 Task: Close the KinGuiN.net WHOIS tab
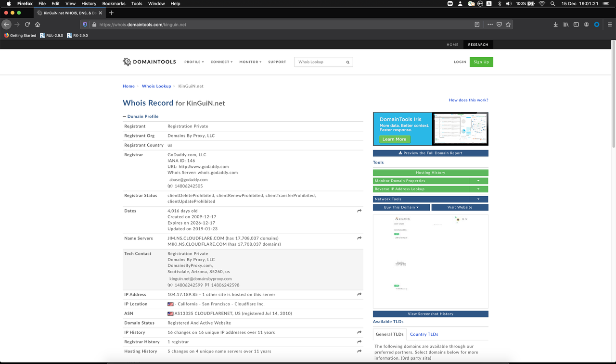click(x=102, y=13)
